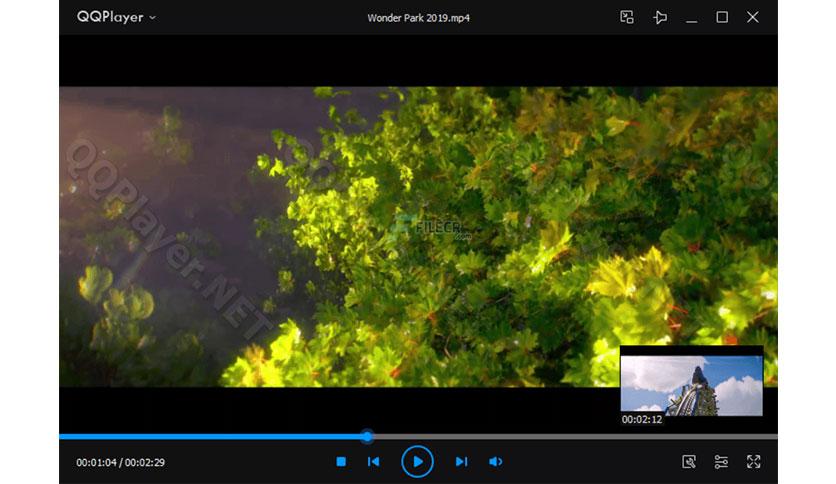The height and width of the screenshot is (484, 836).
Task: Play the Wonder Park video
Action: click(417, 462)
